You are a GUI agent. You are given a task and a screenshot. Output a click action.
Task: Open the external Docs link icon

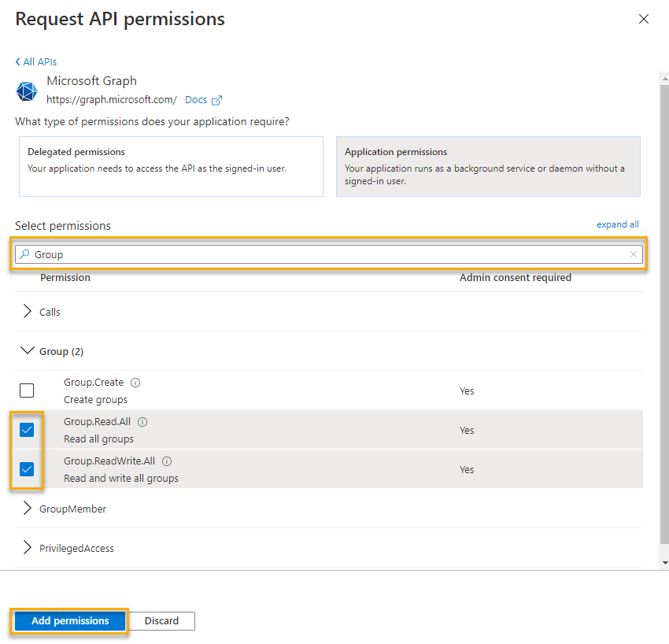(215, 99)
